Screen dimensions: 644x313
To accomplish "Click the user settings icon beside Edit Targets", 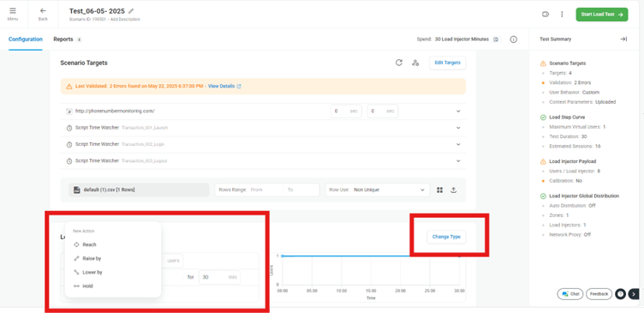I will pos(415,63).
